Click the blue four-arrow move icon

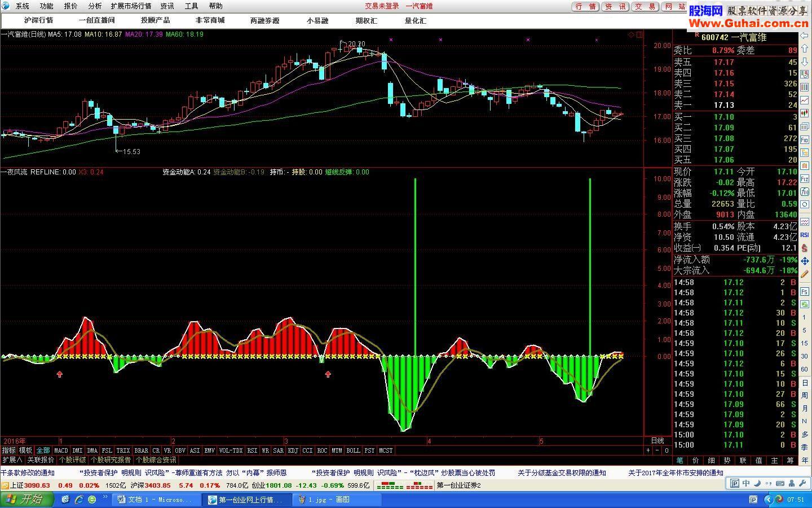tap(805, 261)
